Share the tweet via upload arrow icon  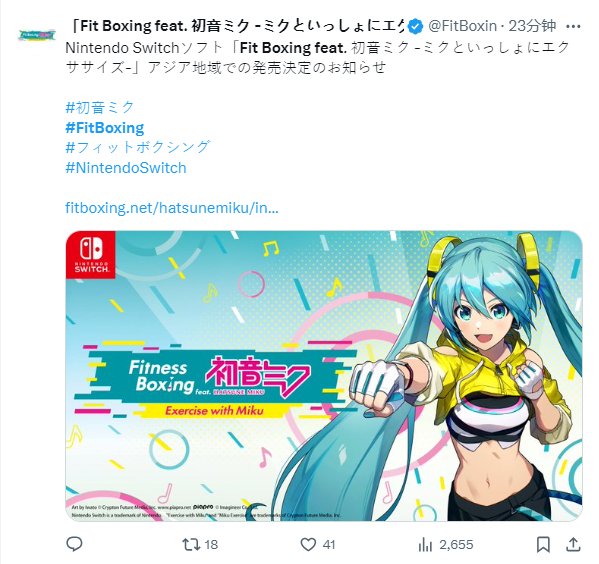[573, 544]
